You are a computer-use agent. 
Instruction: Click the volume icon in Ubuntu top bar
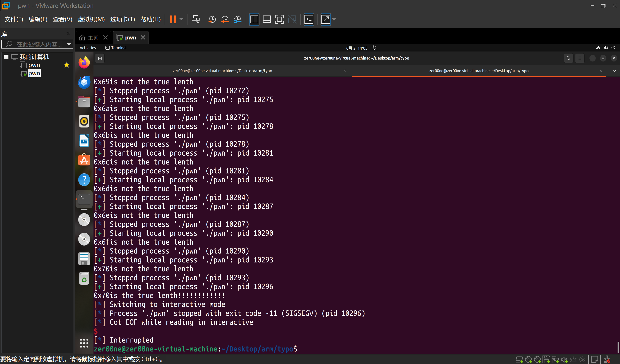(606, 48)
